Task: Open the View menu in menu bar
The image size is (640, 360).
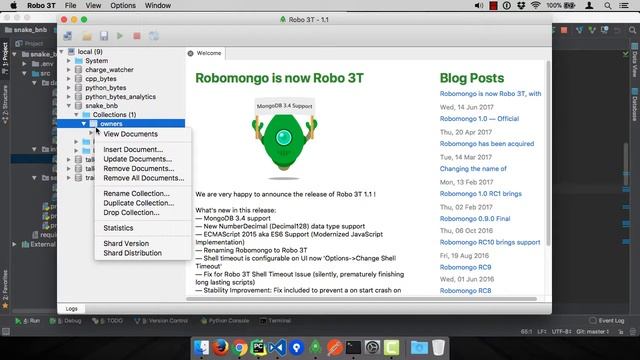Action: [x=93, y=6]
